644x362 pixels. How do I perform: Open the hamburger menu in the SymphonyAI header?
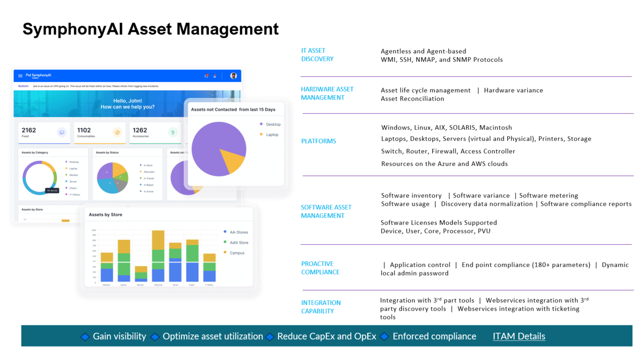(x=20, y=76)
